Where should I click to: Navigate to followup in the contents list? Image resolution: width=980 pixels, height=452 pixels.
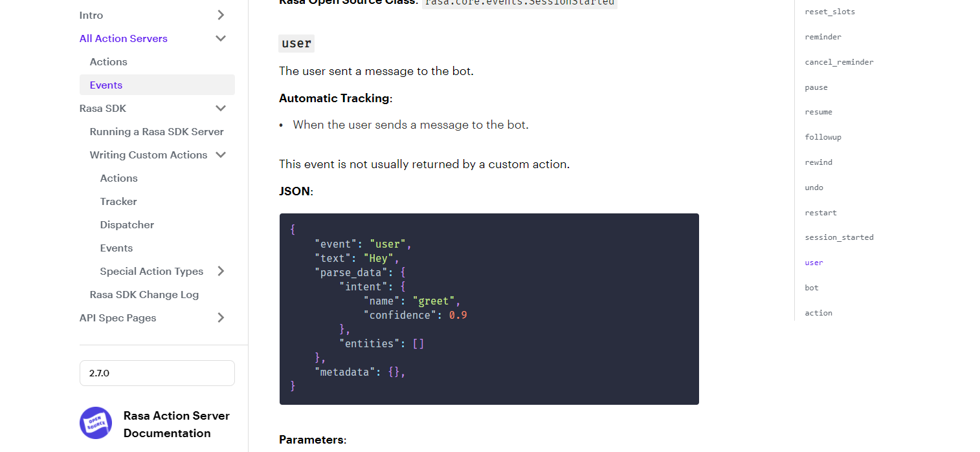click(x=823, y=137)
